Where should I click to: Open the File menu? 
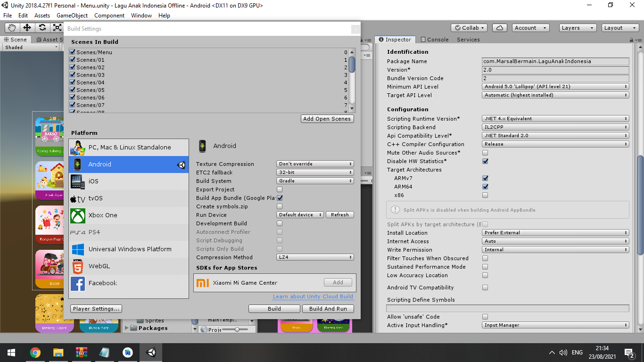click(8, 16)
